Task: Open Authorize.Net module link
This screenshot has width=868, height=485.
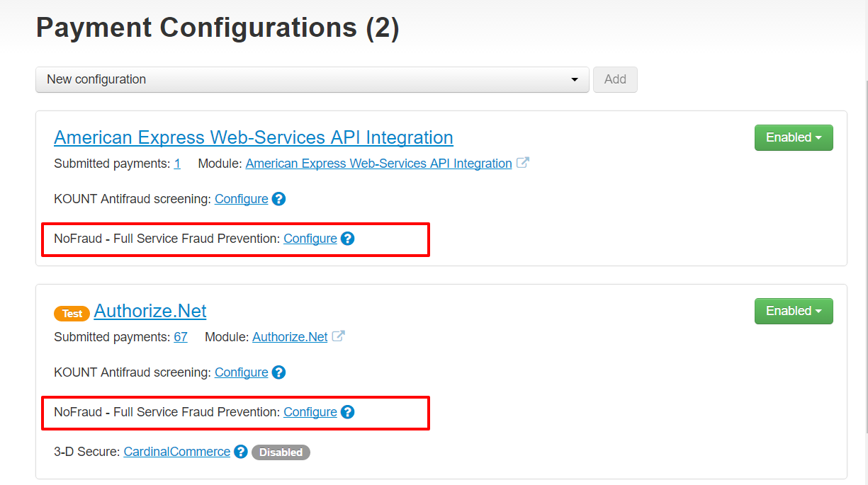Action: [290, 337]
